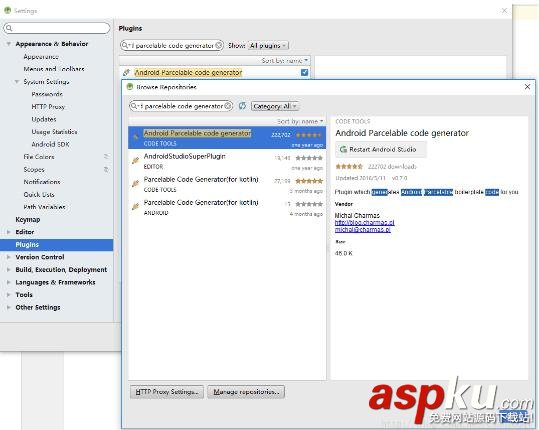This screenshot has height=430, width=539.
Task: Expand the Tools tree node
Action: (x=9, y=295)
